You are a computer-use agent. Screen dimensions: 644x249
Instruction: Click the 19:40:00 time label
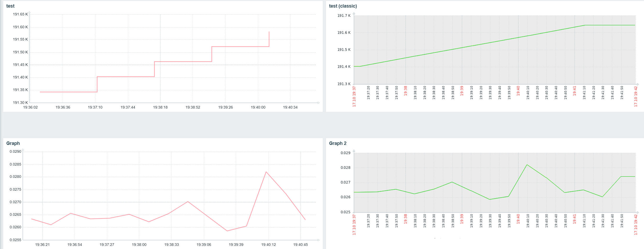point(258,107)
